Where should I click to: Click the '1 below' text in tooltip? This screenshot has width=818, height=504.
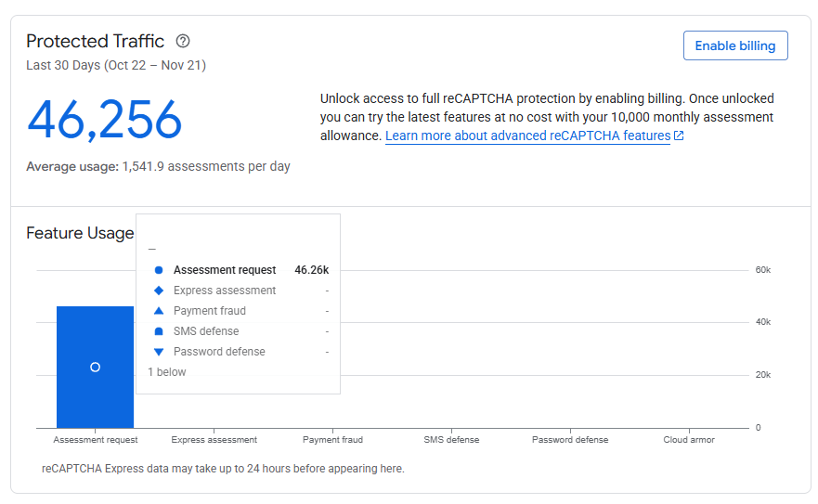click(167, 372)
